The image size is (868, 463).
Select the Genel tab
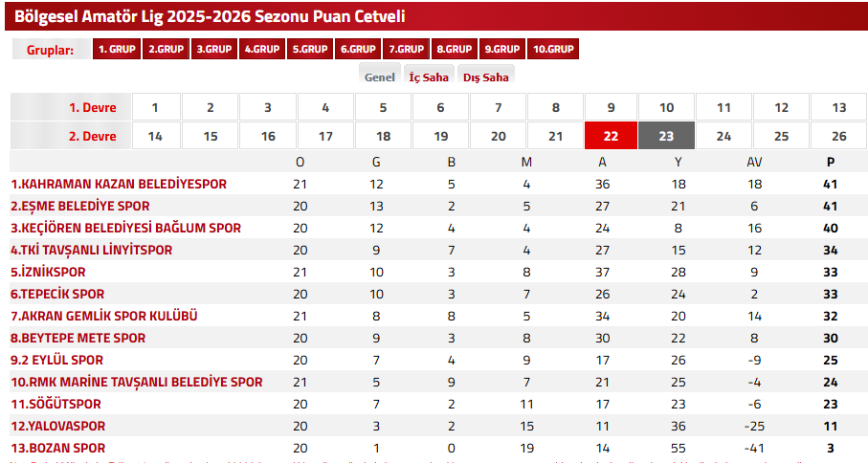pyautogui.click(x=380, y=77)
